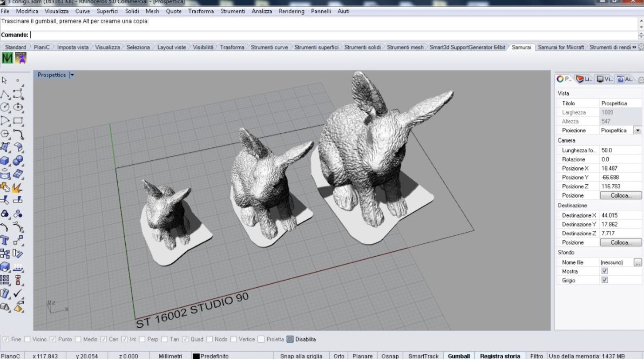The image size is (644, 359).
Task: Click the Filtro status bar entry
Action: coord(536,356)
